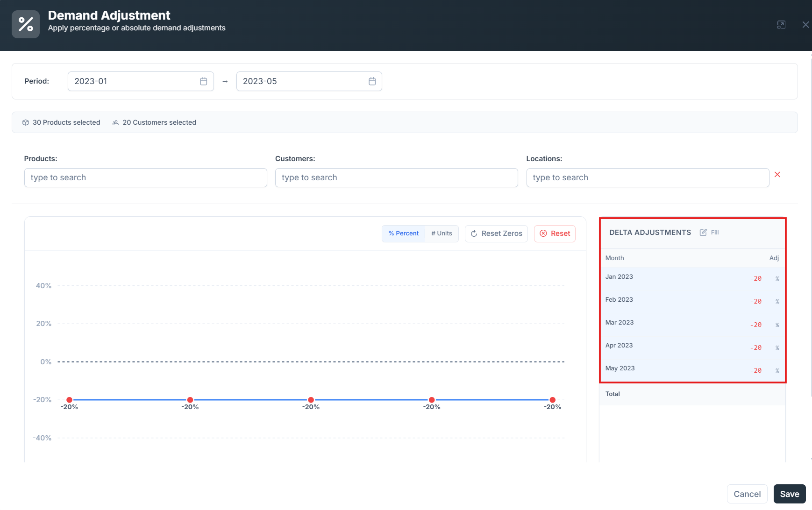Screen dimensions: 812x510
Task: Remove filter row with red X icon
Action: click(777, 175)
